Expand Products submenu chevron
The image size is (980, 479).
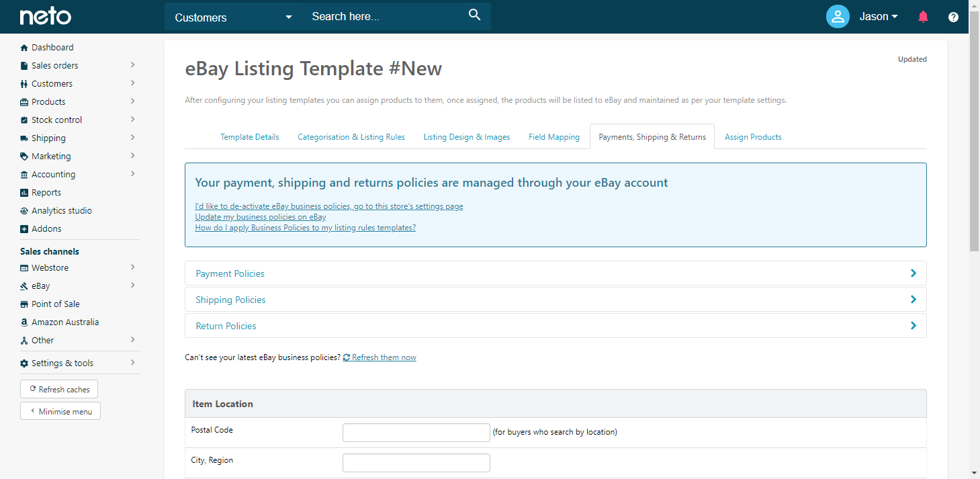point(132,101)
